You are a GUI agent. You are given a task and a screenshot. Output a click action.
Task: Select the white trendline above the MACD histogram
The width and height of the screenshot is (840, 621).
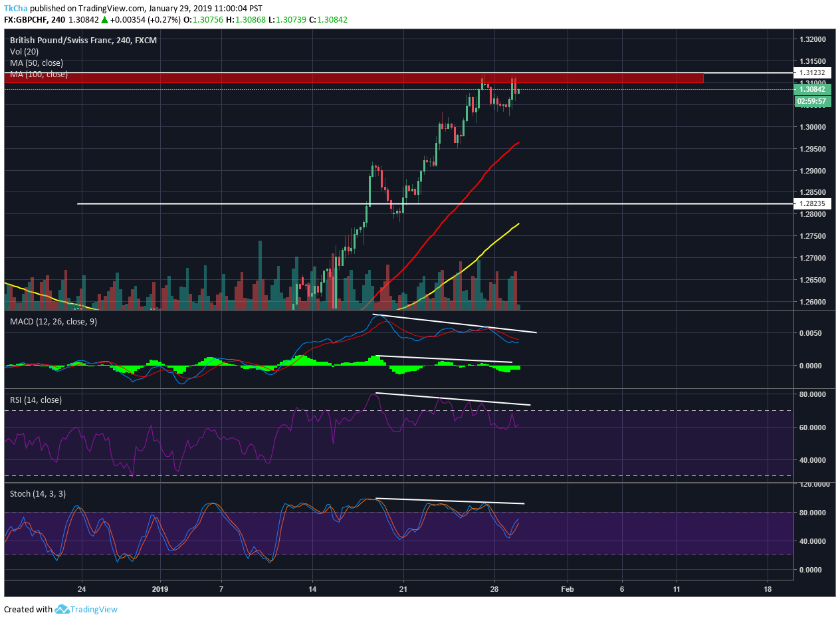444,359
